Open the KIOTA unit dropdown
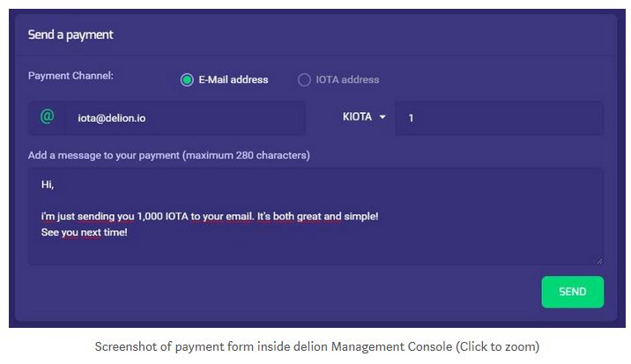631x364 pixels. point(364,117)
